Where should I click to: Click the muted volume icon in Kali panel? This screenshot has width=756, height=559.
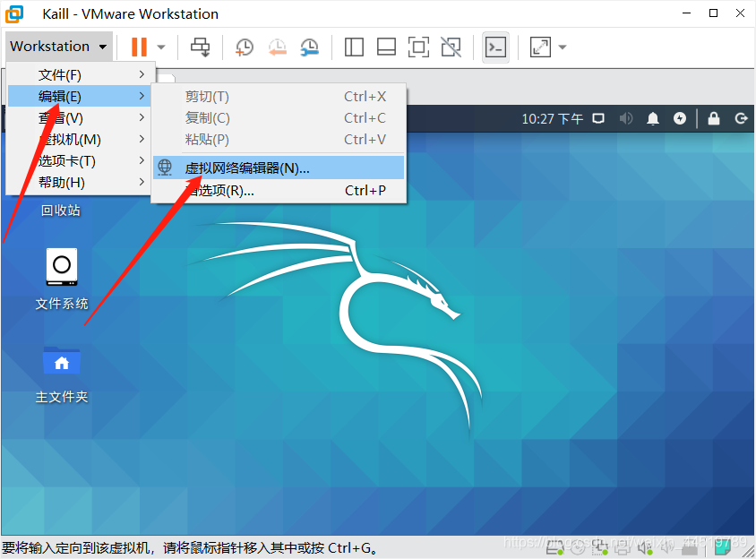[x=626, y=118]
